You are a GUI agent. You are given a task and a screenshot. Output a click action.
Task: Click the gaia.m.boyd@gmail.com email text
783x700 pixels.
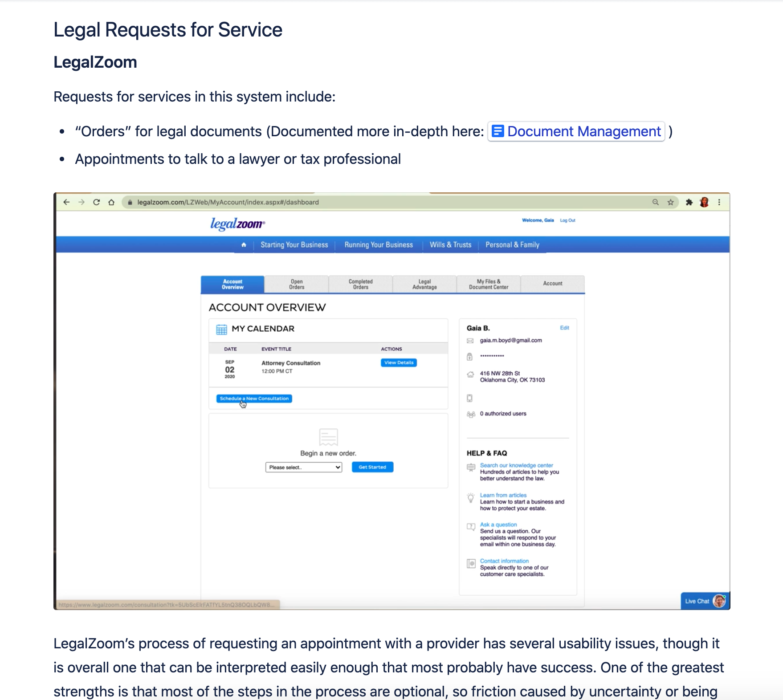pyautogui.click(x=511, y=340)
